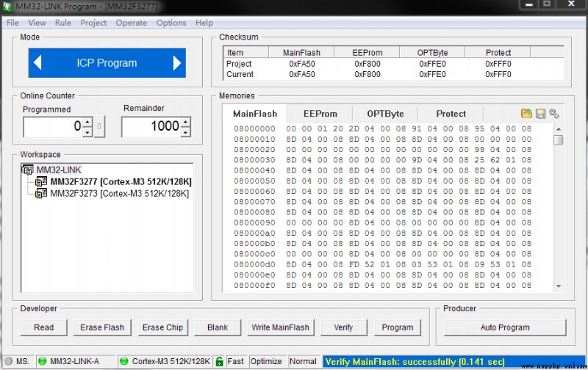
Task: Click the wrench settings icon in Memories
Action: pyautogui.click(x=554, y=114)
